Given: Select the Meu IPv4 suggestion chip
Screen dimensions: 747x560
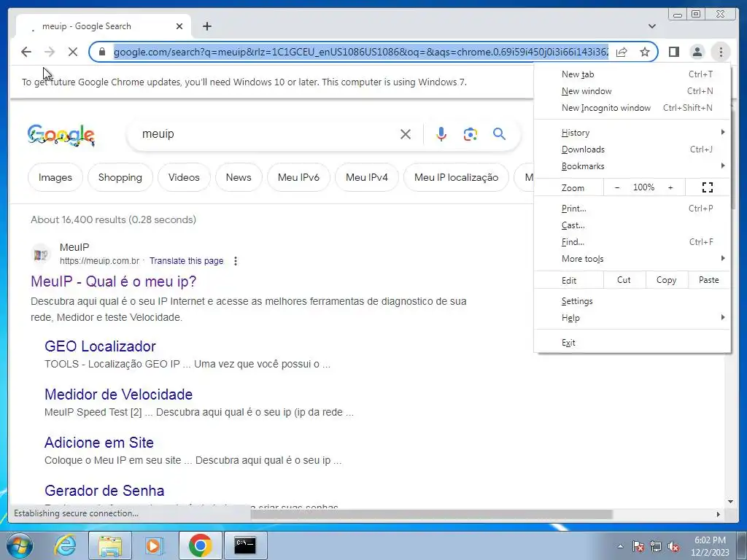Looking at the screenshot, I should point(367,178).
